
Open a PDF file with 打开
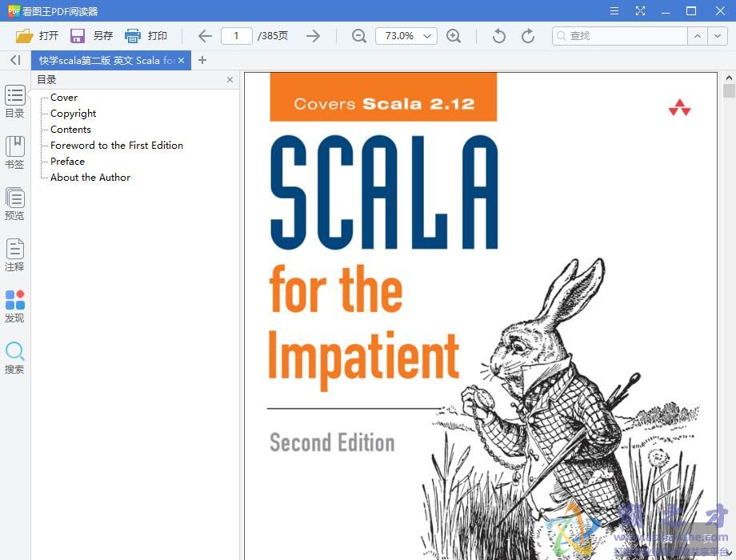click(37, 36)
